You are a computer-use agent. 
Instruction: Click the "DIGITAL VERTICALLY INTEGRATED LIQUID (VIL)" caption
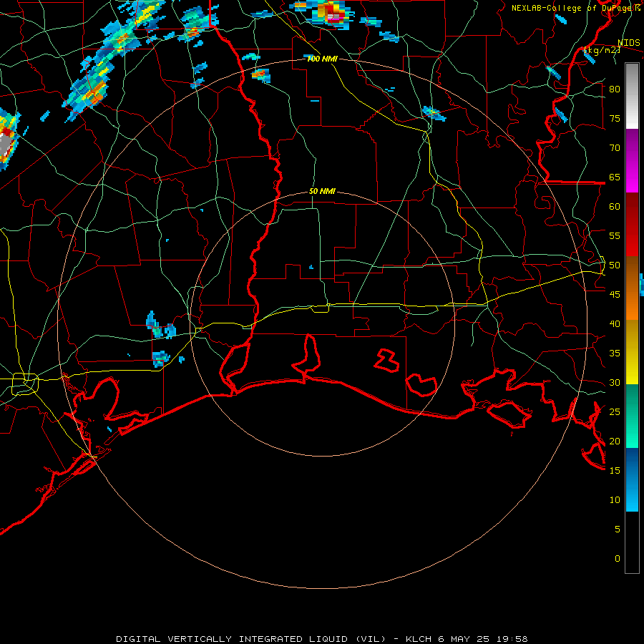(x=251, y=639)
